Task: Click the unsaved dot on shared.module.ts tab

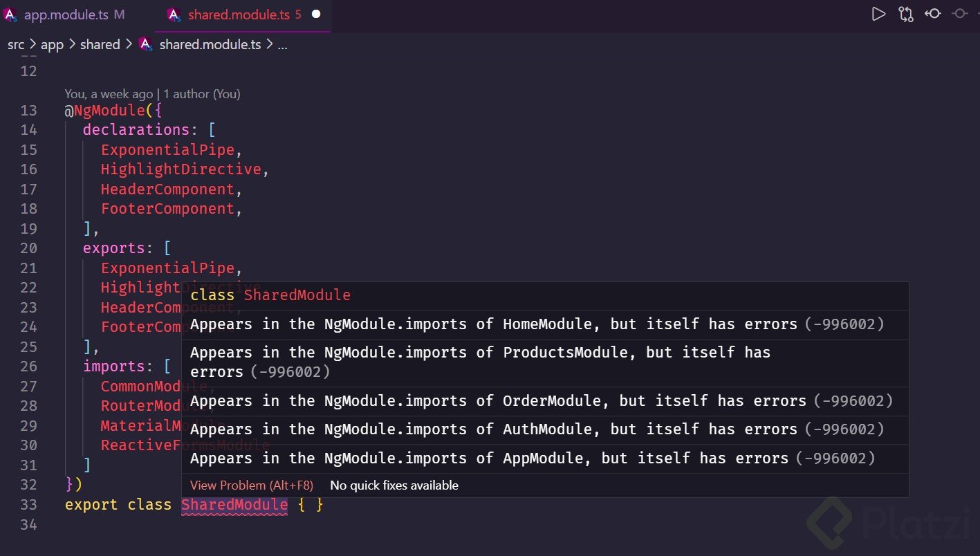Action: [x=316, y=14]
